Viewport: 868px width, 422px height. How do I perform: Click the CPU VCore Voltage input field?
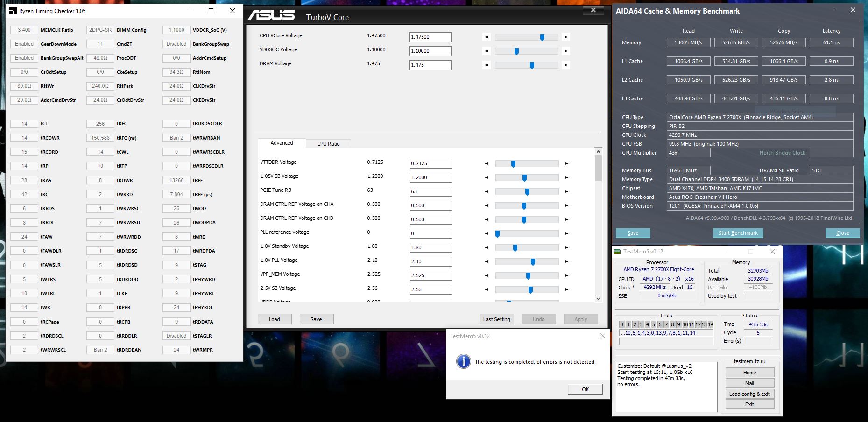click(x=430, y=37)
